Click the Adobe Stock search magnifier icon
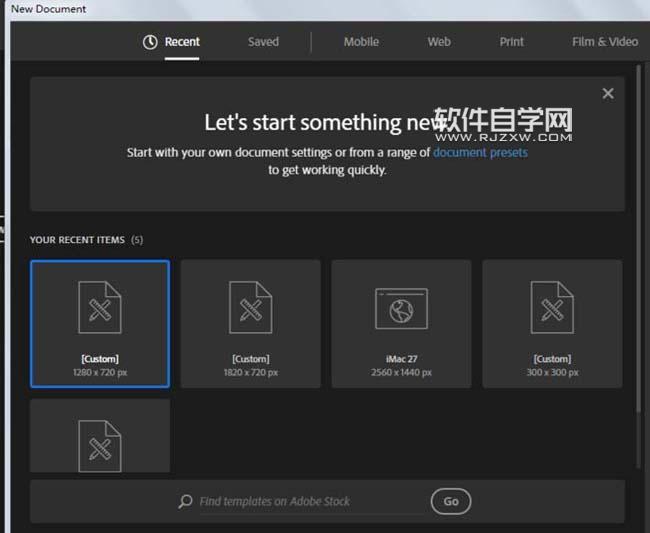This screenshot has width=650, height=533. (x=185, y=501)
